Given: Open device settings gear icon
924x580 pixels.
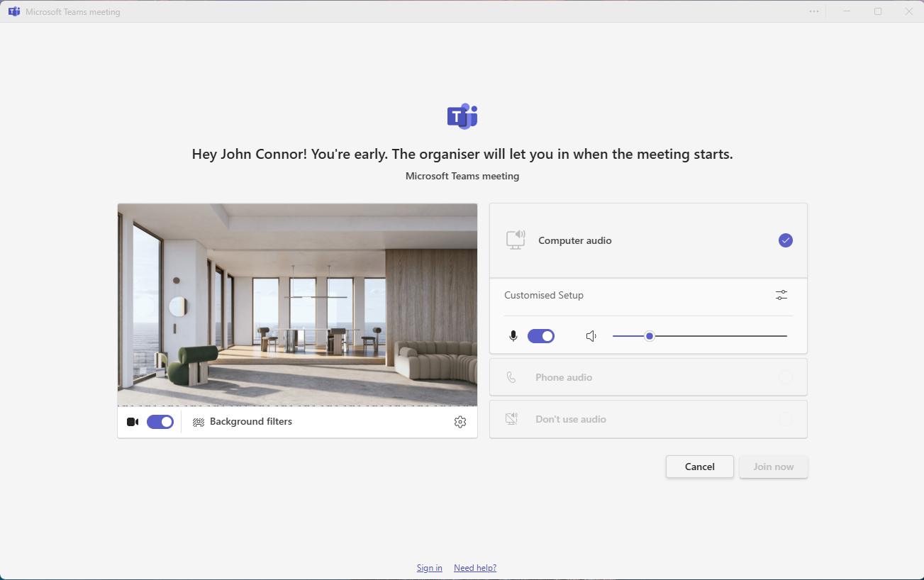Looking at the screenshot, I should tap(460, 422).
